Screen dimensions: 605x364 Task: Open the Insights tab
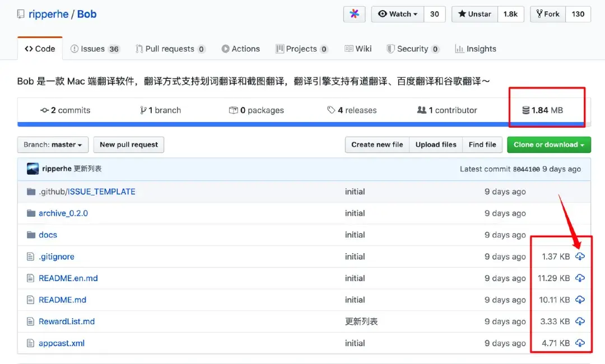(x=476, y=49)
